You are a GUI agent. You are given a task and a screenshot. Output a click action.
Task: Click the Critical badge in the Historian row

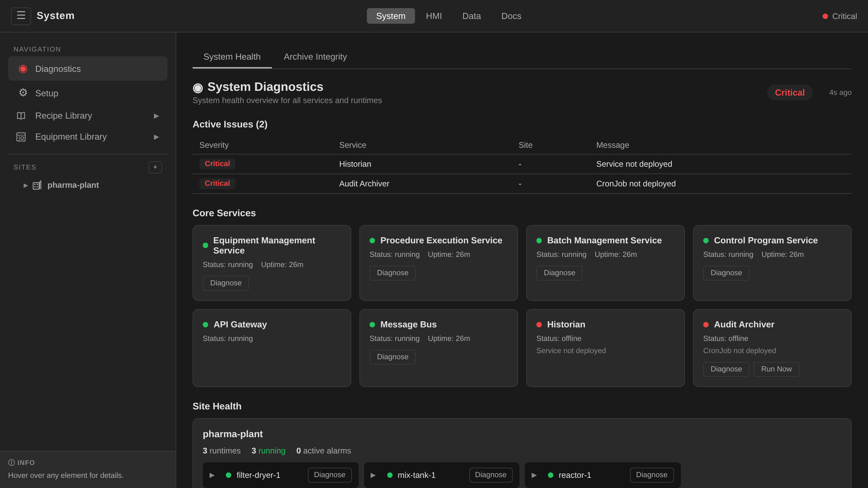pyautogui.click(x=217, y=164)
